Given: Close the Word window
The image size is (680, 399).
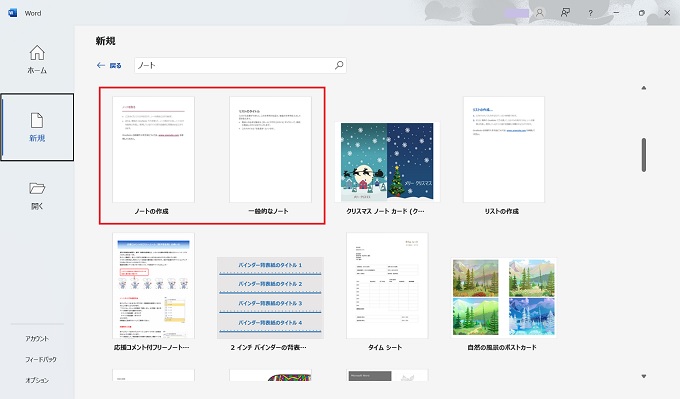Looking at the screenshot, I should pos(667,13).
